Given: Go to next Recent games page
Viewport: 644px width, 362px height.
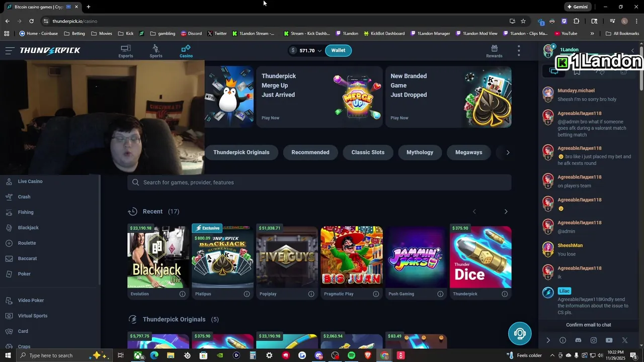Looking at the screenshot, I should click(506, 212).
